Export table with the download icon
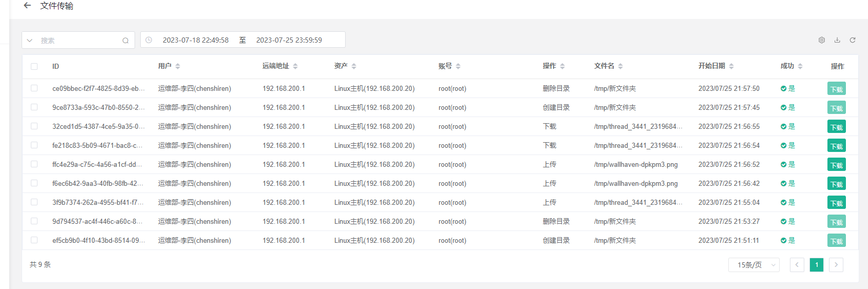The height and width of the screenshot is (289, 868). click(837, 40)
